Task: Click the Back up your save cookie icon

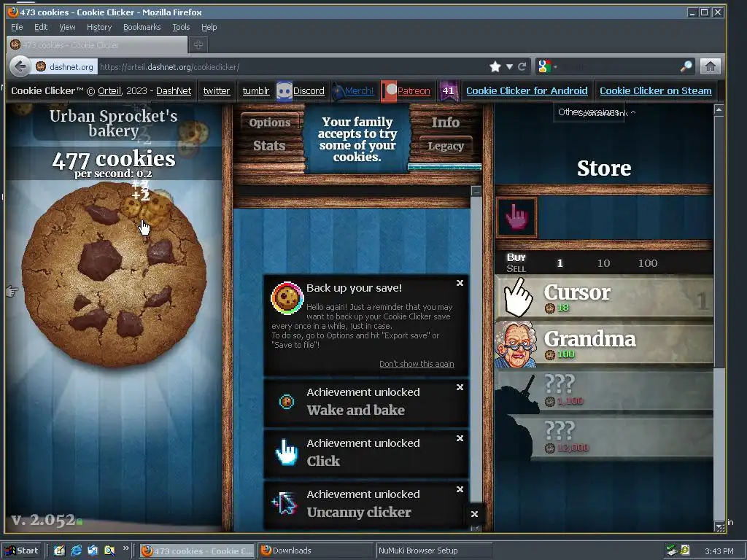Action: 287,298
